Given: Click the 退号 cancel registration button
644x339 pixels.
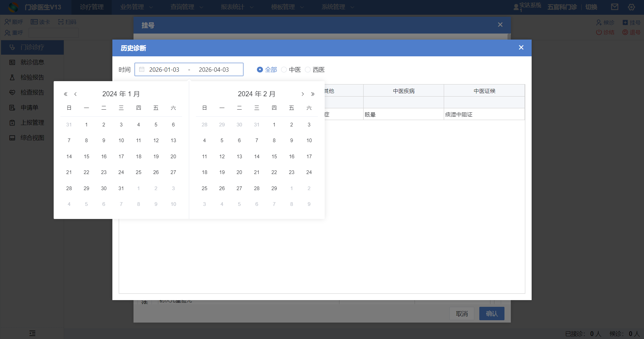Looking at the screenshot, I should tap(632, 32).
